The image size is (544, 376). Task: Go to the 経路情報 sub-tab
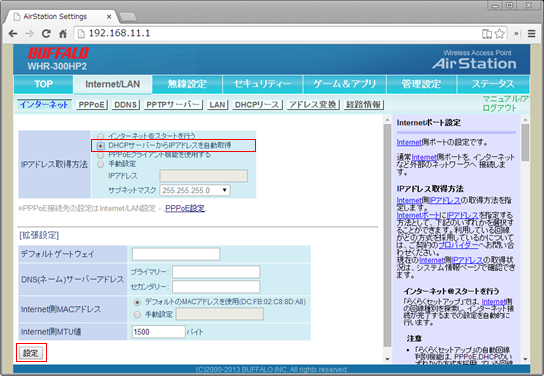[x=364, y=104]
